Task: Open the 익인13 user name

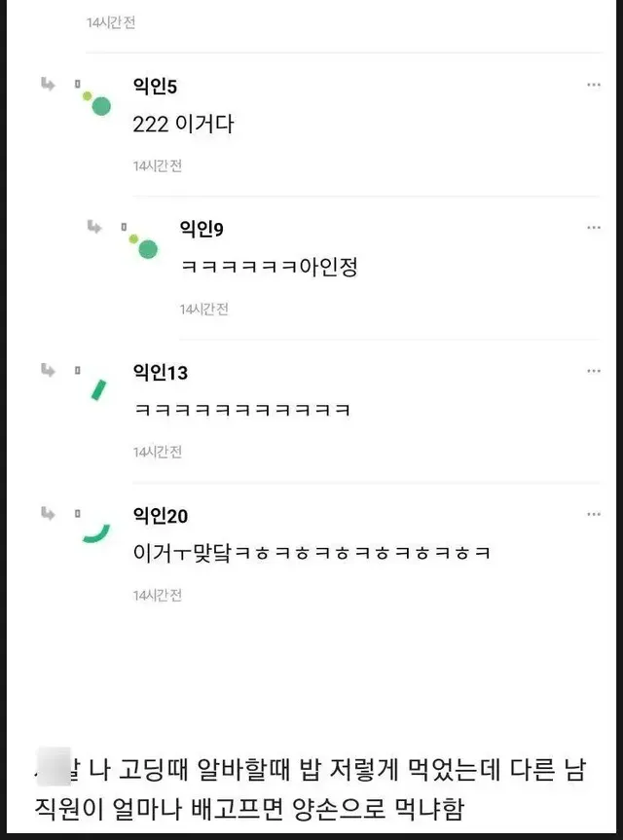Action: (160, 372)
